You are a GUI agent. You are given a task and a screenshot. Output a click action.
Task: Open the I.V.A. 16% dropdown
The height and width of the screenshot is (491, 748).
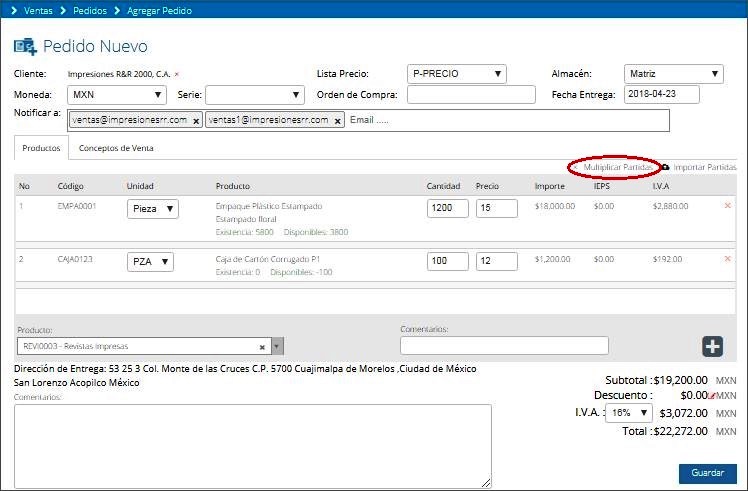pyautogui.click(x=629, y=413)
